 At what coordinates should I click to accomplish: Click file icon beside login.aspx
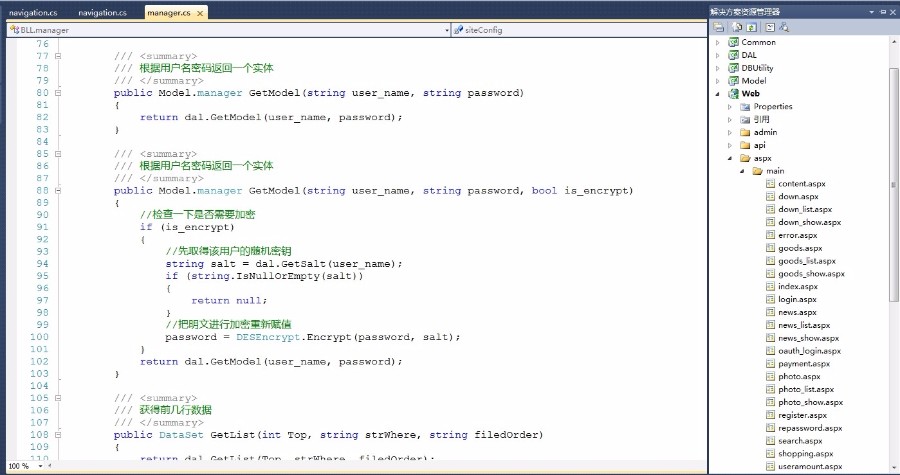tap(770, 299)
